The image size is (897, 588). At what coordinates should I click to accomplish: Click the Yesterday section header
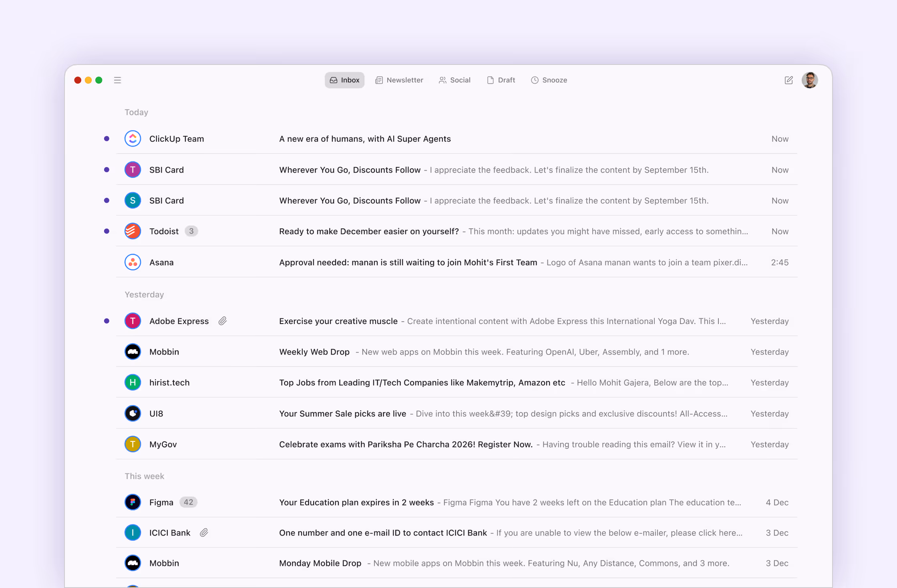(144, 294)
